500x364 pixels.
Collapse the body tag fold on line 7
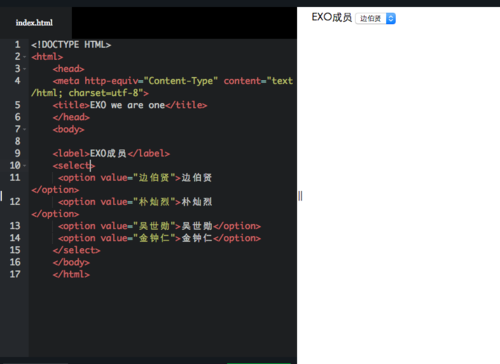[x=25, y=129]
